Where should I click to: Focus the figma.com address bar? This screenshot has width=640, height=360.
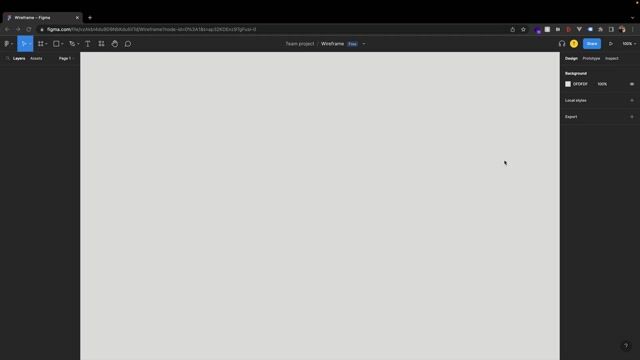[273, 29]
